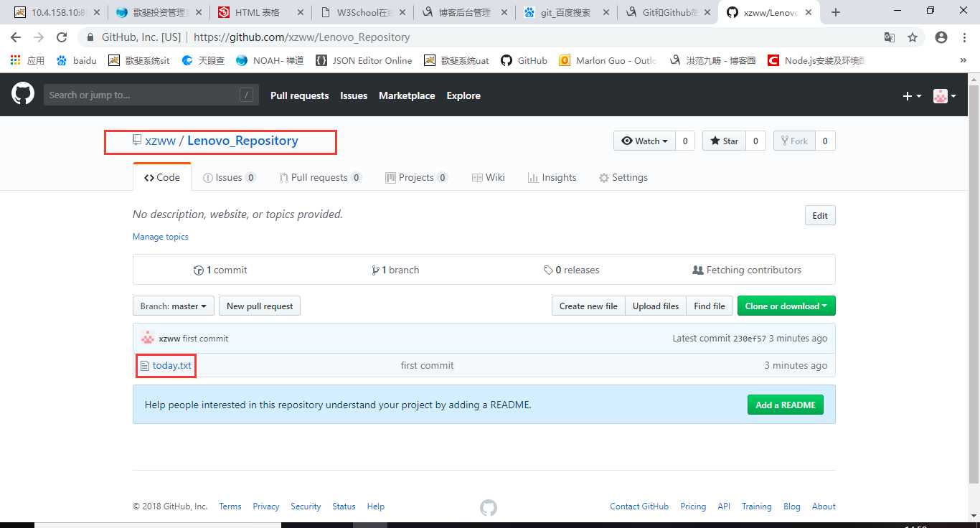Select the Code tab
Viewport: 980px width, 528px height.
pos(162,177)
